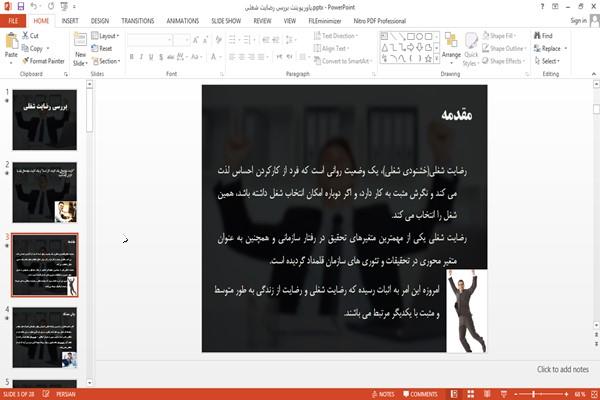Image resolution: width=600 pixels, height=400 pixels.
Task: Open font size combo box
Action: (x=181, y=39)
